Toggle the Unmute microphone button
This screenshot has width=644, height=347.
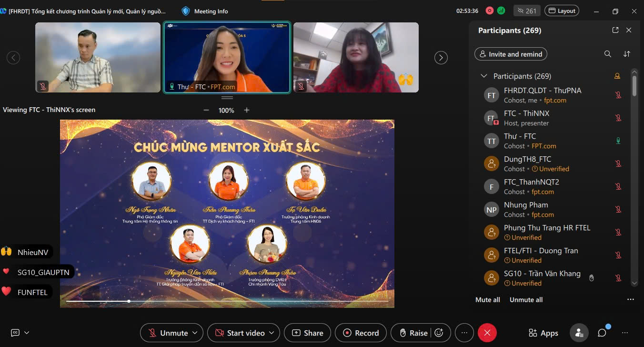[x=168, y=333]
